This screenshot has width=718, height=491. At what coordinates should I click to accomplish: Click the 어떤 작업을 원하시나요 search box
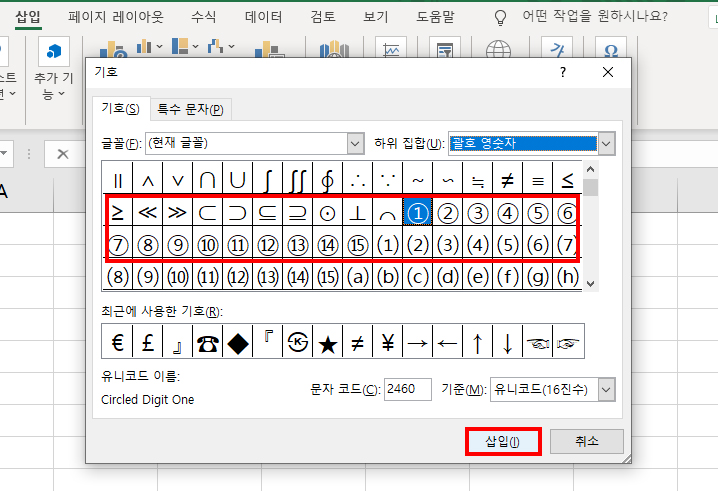point(595,16)
